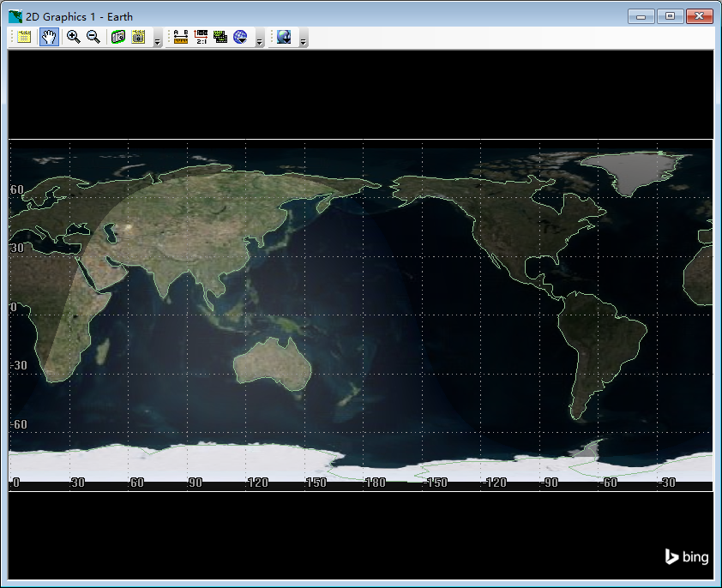Click the globe selector icon on the toolbar
The height and width of the screenshot is (588, 722).
pyautogui.click(x=241, y=37)
